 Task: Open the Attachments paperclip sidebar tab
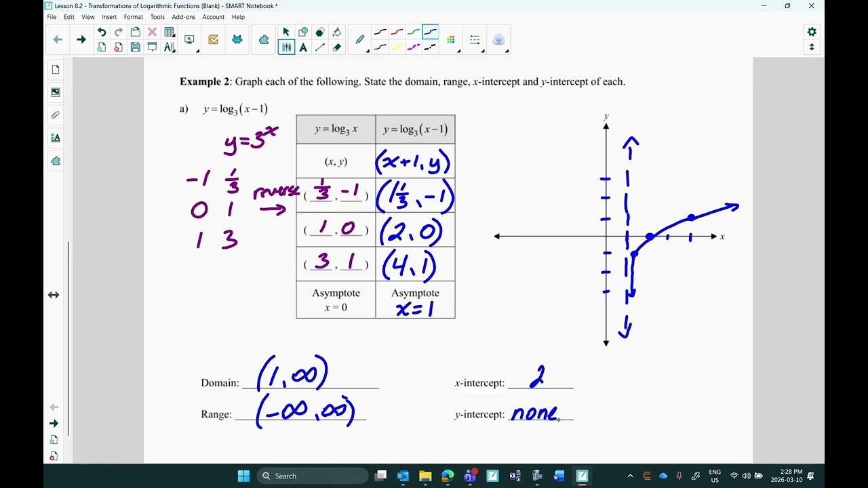tap(56, 115)
